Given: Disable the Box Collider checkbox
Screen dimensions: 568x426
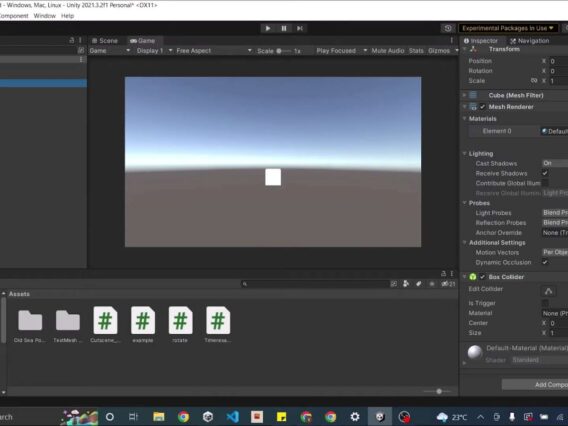Looking at the screenshot, I should (482, 277).
